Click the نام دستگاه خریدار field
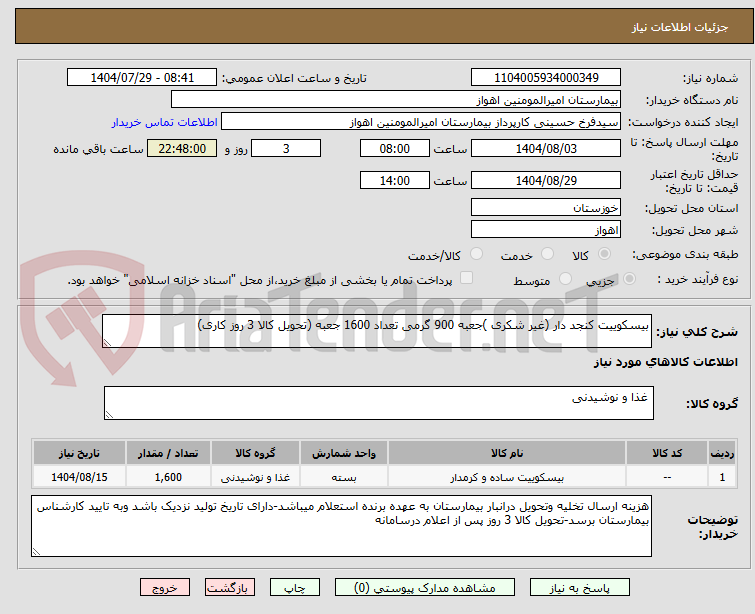The height and width of the screenshot is (614, 755). click(x=396, y=100)
